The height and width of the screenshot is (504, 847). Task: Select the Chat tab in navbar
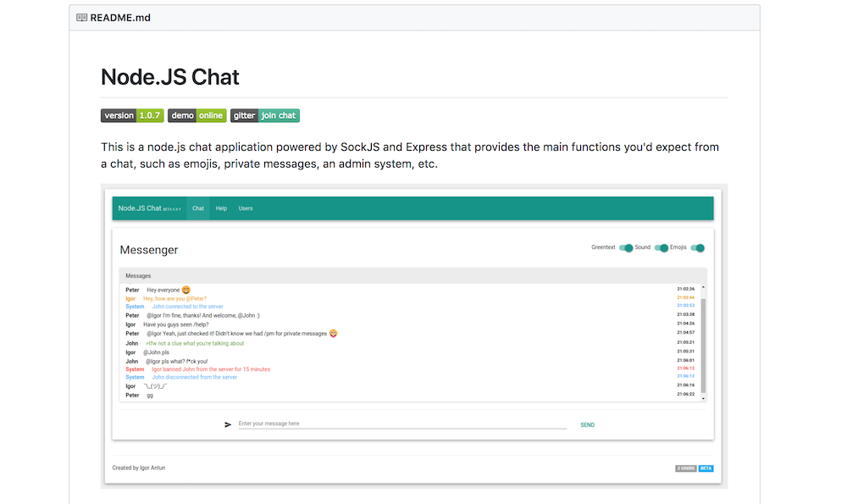point(198,208)
